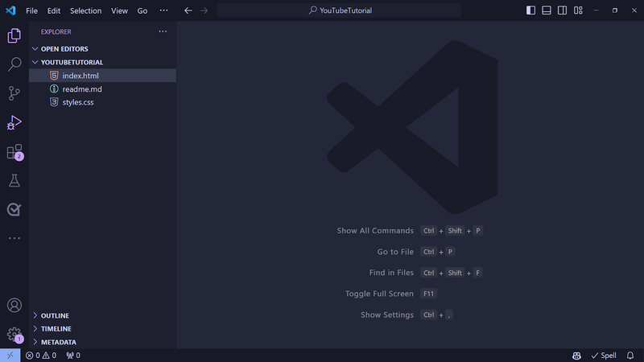644x362 pixels.
Task: Click the ports forwarded status item
Action: pos(73,356)
